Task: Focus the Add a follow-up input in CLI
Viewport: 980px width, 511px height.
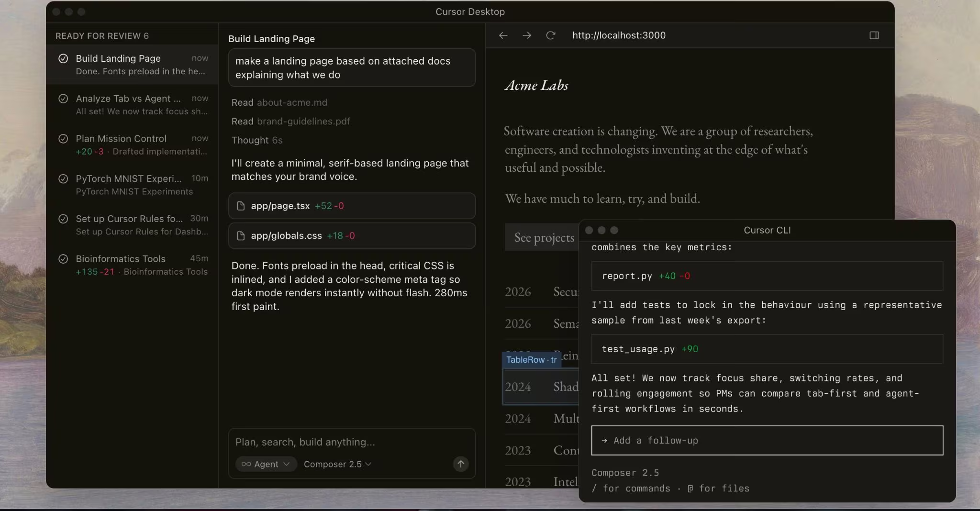Action: (767, 440)
